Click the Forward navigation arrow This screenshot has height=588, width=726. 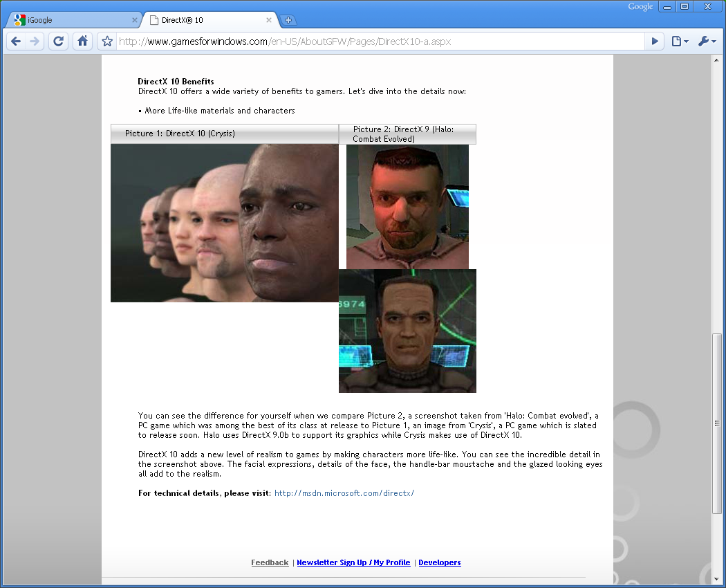coord(35,42)
